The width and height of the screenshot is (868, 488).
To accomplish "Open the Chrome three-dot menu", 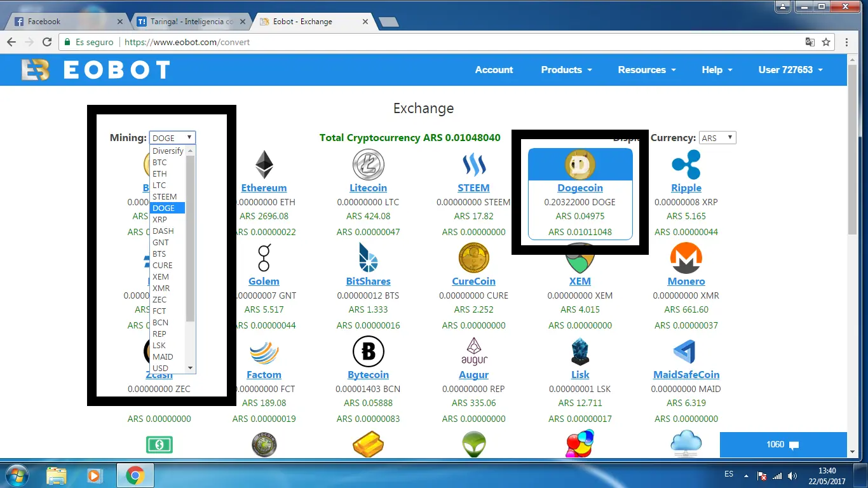I will 847,42.
